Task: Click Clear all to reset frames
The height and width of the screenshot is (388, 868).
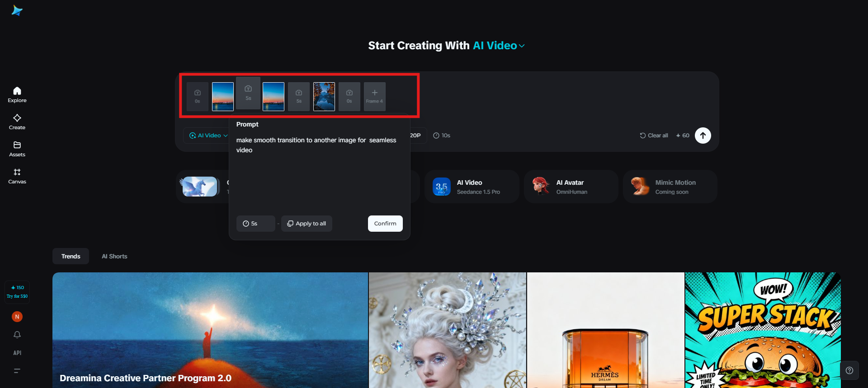Action: pos(654,136)
